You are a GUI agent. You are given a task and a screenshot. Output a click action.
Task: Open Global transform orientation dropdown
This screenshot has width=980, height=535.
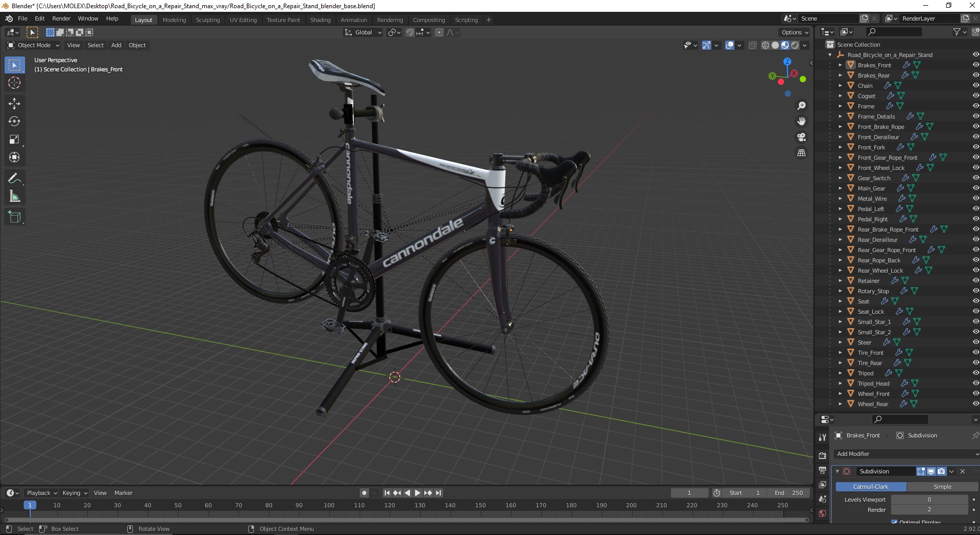(x=363, y=32)
